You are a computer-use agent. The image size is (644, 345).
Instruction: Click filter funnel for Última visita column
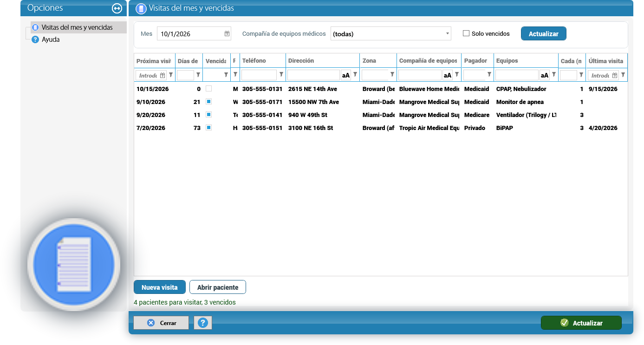point(623,75)
